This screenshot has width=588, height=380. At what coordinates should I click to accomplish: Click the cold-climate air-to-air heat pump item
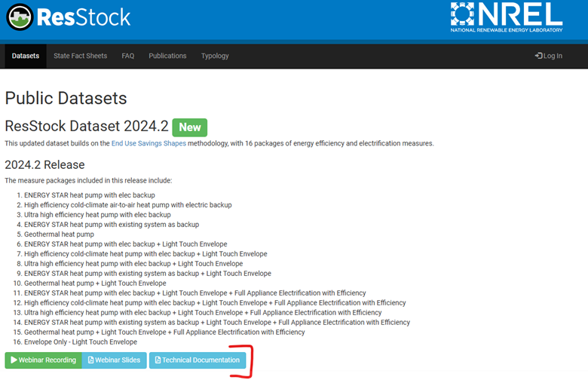click(x=127, y=205)
